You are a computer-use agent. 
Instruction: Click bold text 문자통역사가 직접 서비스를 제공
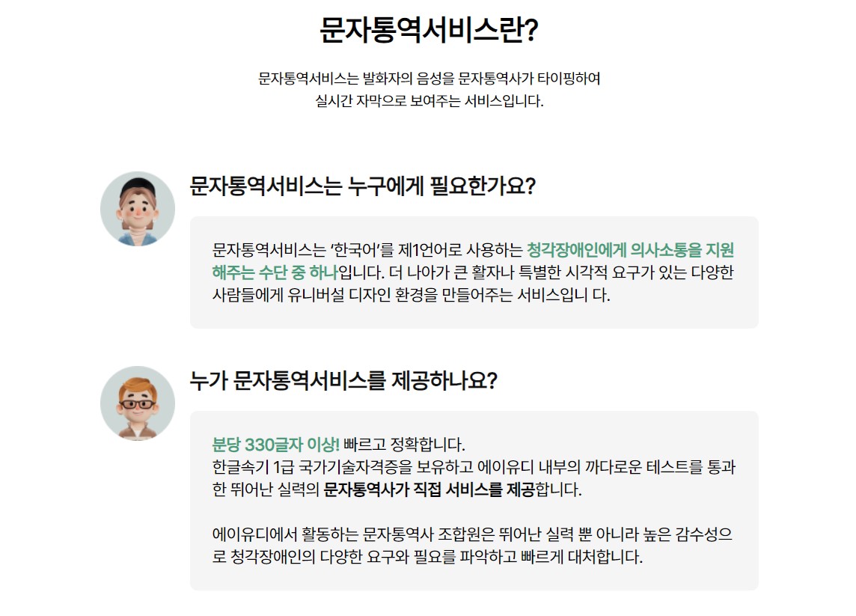point(429,490)
